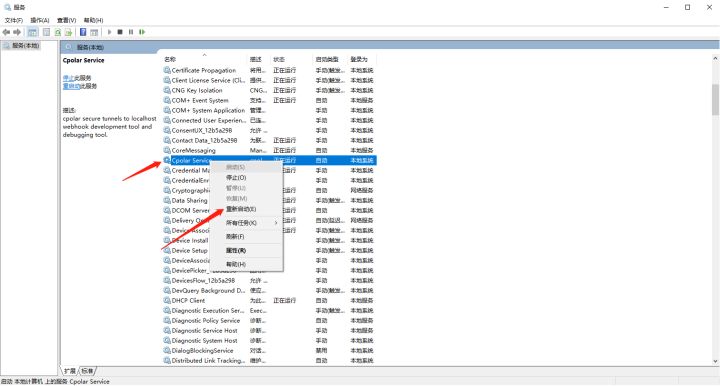
Task: Click the Back arrow in the toolbar
Action: pos(6,32)
